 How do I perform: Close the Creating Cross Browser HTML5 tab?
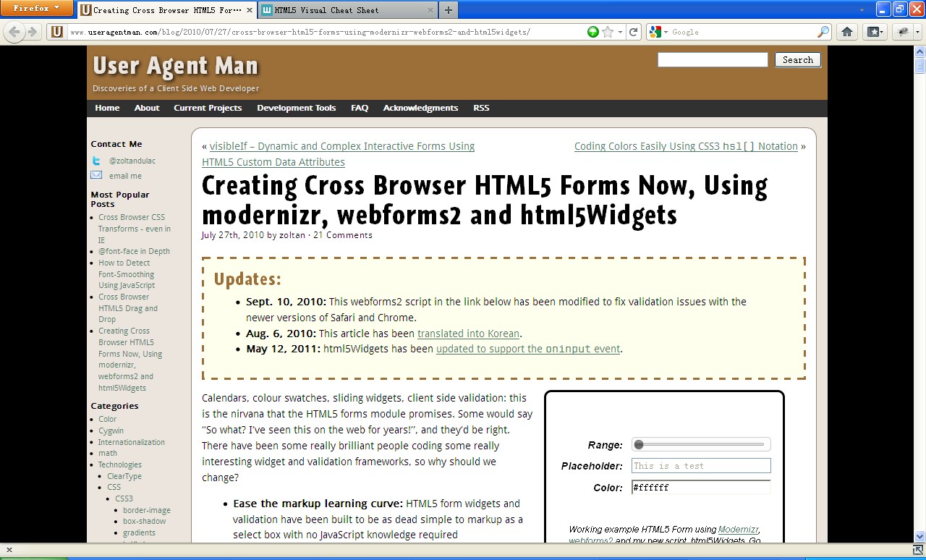[x=250, y=10]
